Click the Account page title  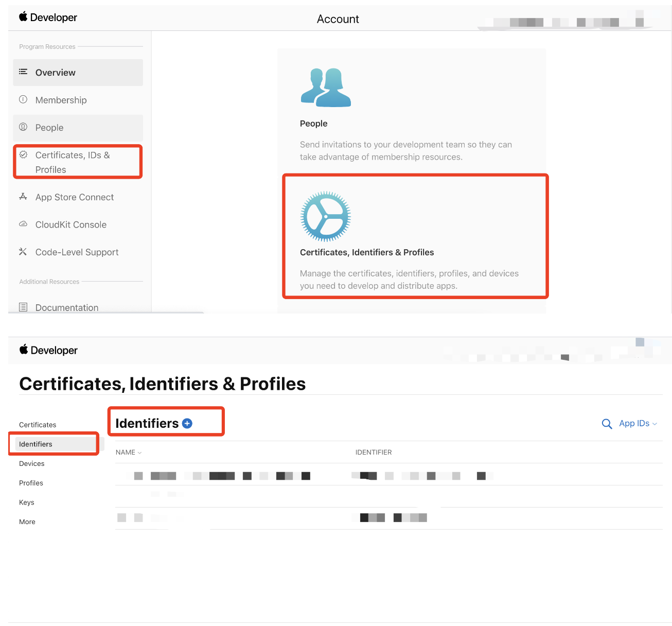click(338, 19)
